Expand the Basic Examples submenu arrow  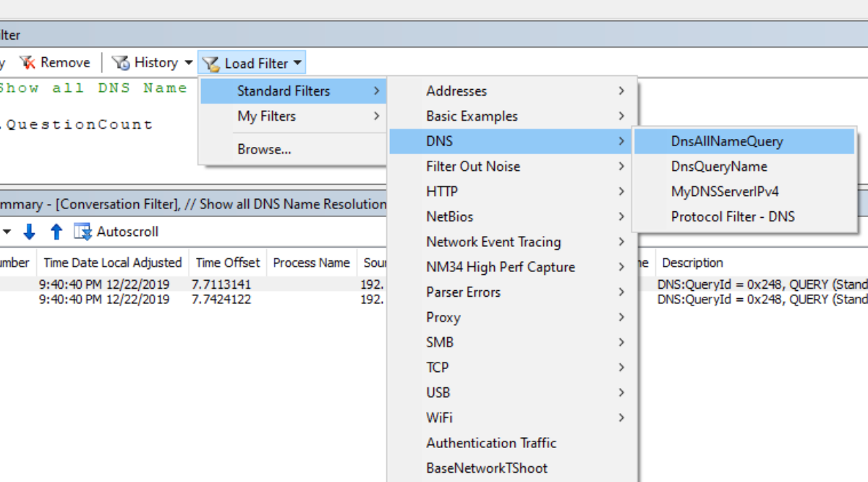(x=621, y=116)
